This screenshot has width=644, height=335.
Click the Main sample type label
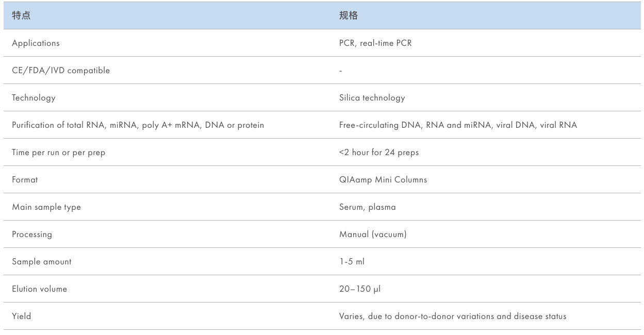coord(46,207)
